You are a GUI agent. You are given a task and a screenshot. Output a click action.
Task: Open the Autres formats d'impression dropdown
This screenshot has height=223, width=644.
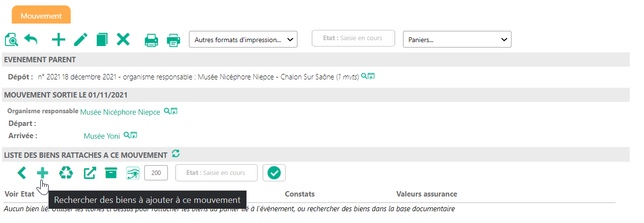click(x=243, y=39)
